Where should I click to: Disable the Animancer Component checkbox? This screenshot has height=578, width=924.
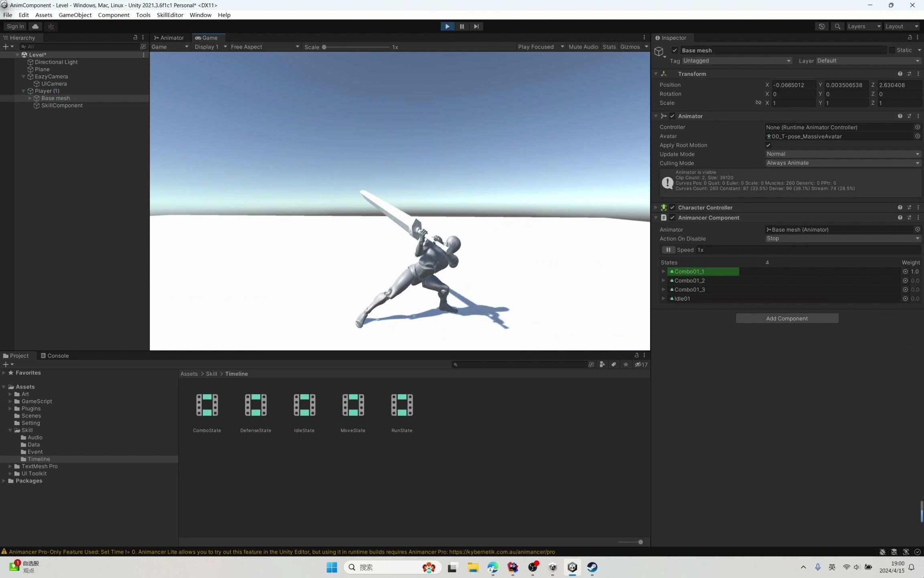673,218
